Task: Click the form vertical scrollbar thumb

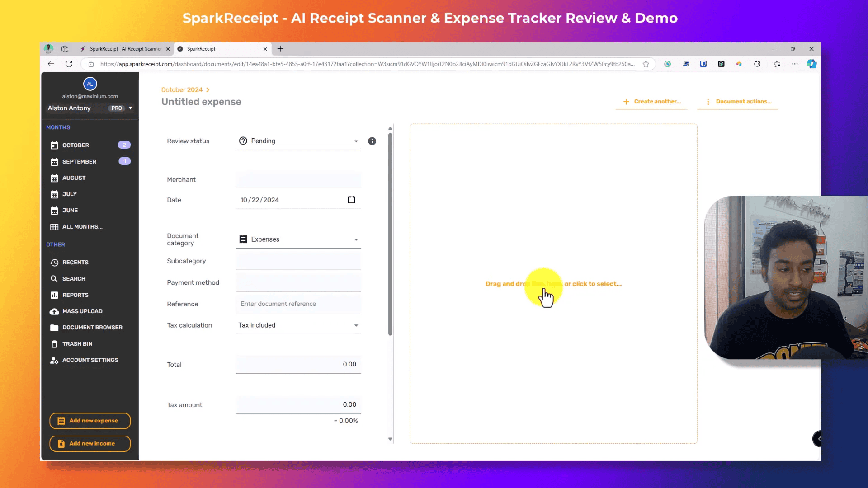Action: click(390, 234)
